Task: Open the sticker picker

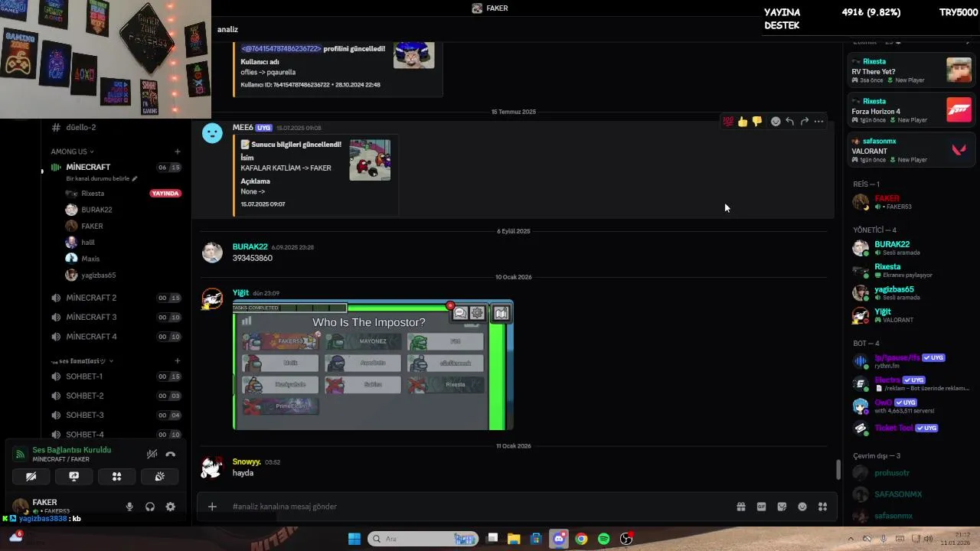Action: click(x=782, y=507)
